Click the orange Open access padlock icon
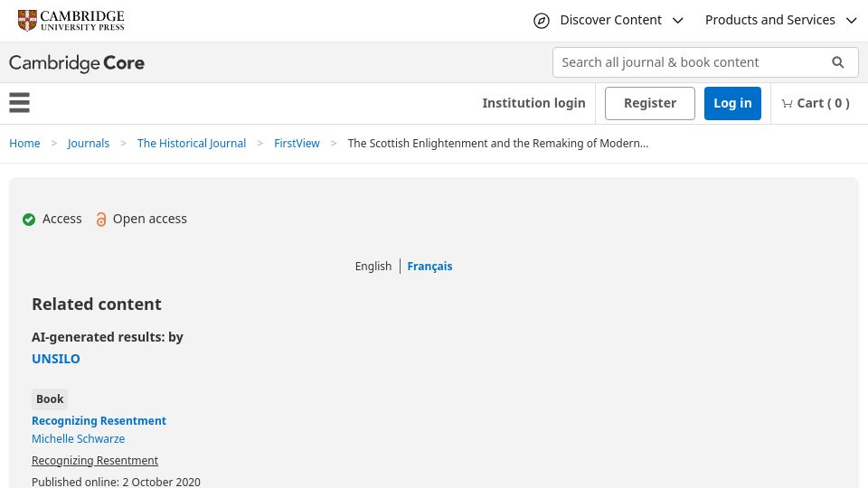 (x=100, y=220)
